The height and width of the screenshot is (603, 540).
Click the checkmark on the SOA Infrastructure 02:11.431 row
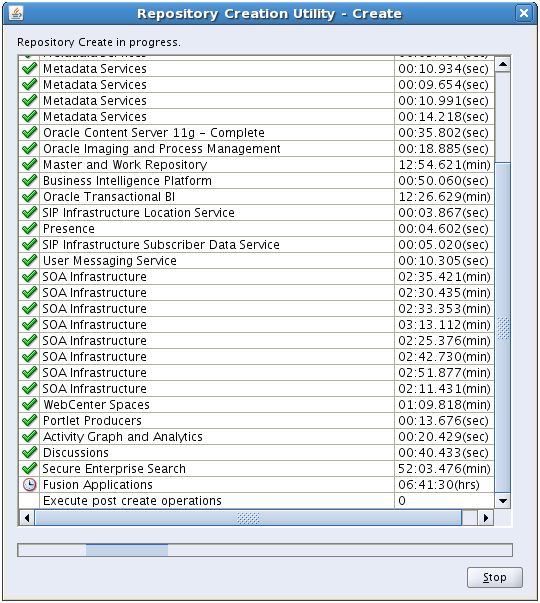pyautogui.click(x=30, y=388)
